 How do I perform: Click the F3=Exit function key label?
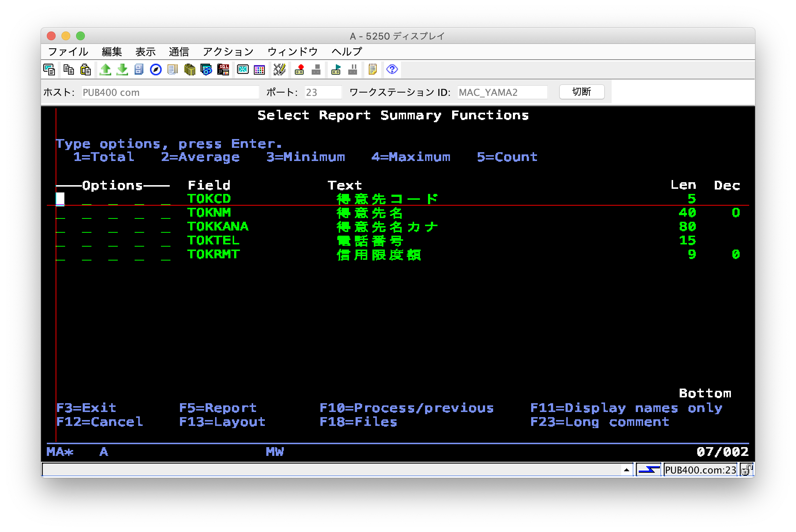pos(86,408)
